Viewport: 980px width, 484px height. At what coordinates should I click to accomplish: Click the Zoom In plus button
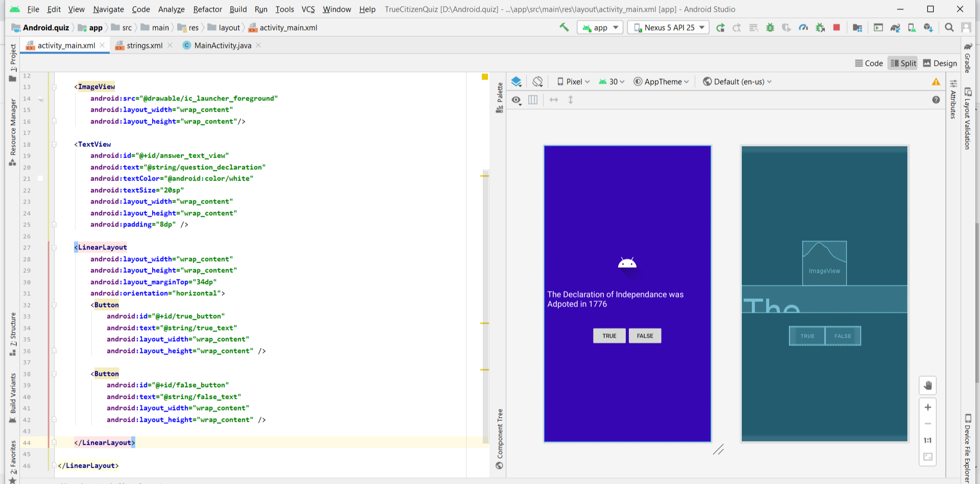(x=928, y=407)
